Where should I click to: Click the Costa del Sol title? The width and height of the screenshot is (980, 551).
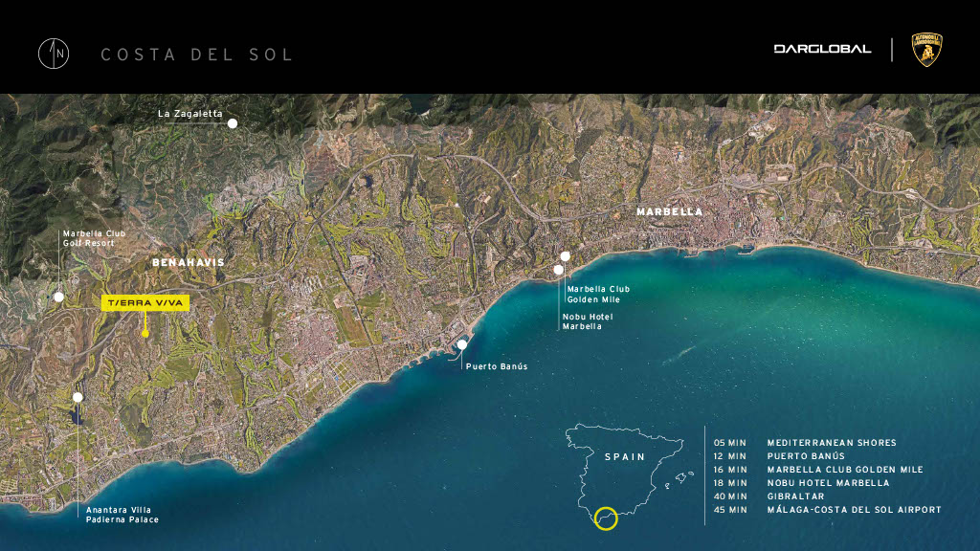click(x=196, y=55)
